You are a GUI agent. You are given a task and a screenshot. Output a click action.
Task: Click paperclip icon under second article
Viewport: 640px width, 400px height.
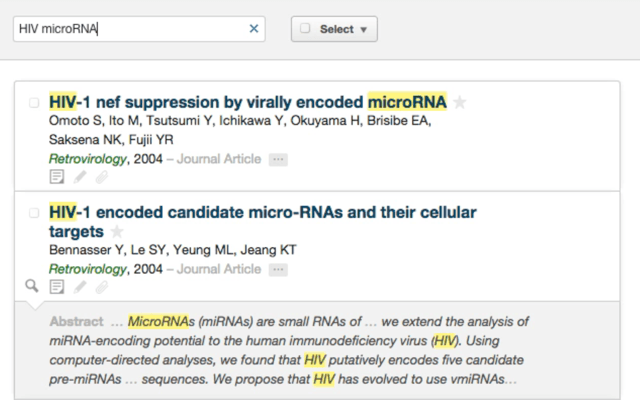[102, 287]
